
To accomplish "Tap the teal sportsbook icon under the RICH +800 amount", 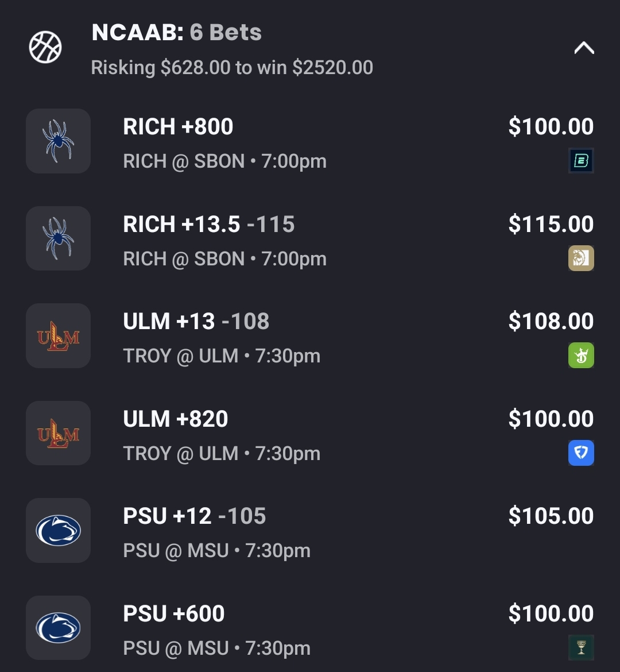I will coord(581,161).
